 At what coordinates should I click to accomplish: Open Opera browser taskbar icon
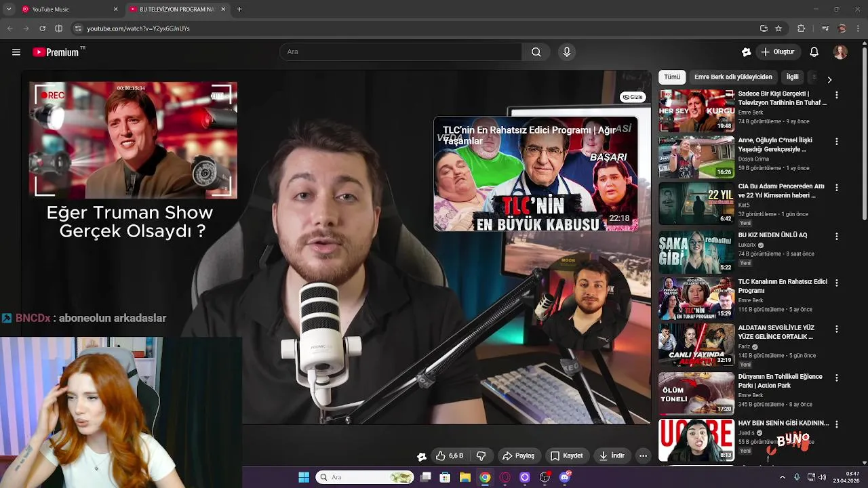[x=505, y=477]
